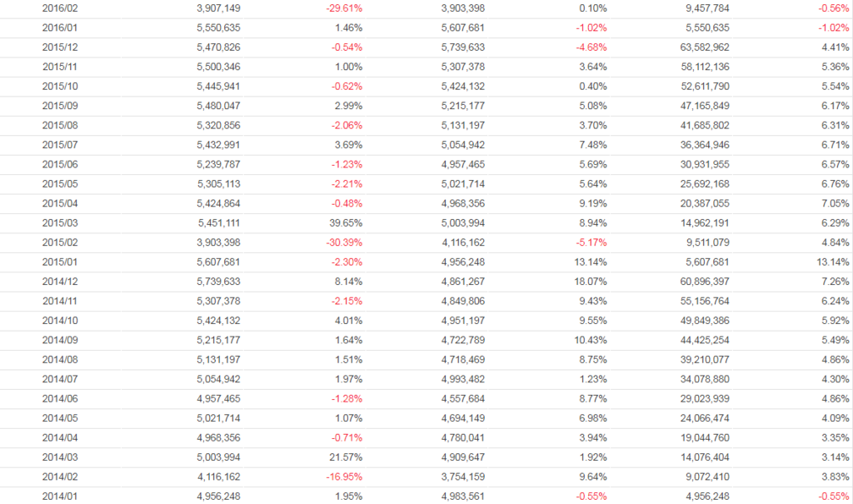Select the 4,557,684 value
Viewport: 853px width, 504px height.
tap(462, 399)
